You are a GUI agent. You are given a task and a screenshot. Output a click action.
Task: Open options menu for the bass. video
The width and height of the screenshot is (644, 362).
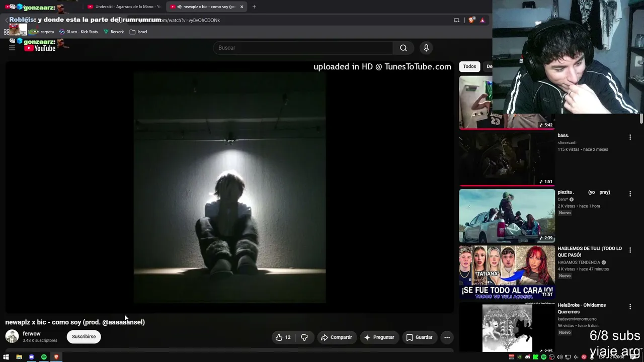(630, 137)
